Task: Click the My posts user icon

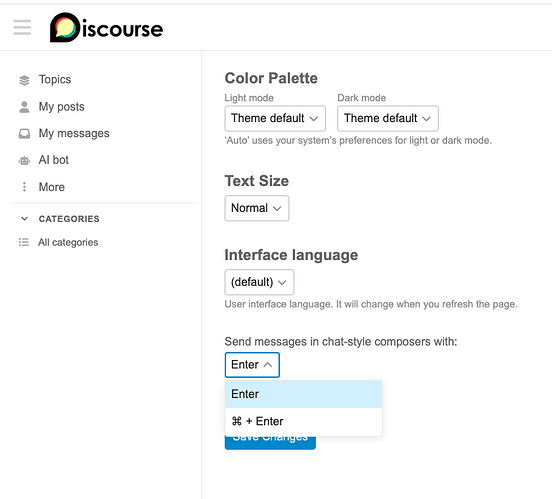Action: [x=24, y=107]
